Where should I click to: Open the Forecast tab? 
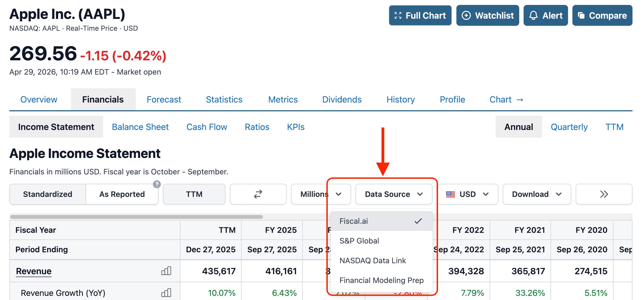(164, 100)
